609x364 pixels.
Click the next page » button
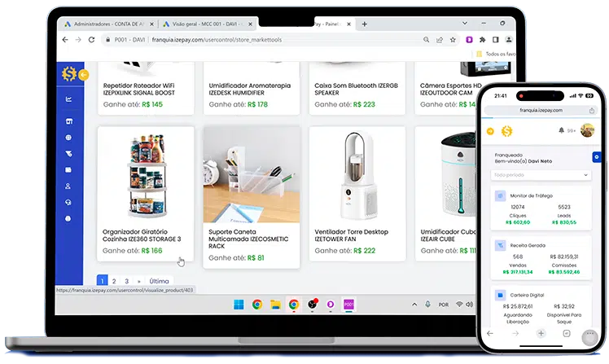click(x=138, y=281)
